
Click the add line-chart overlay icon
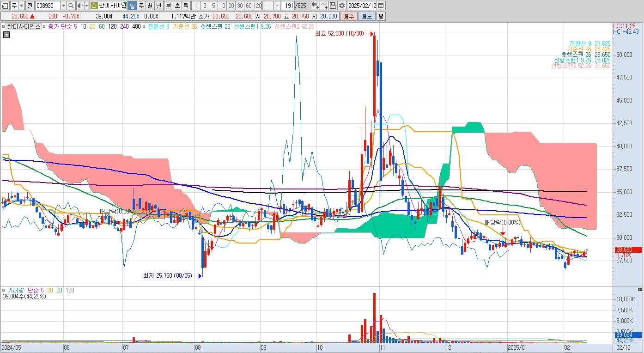tap(324, 6)
